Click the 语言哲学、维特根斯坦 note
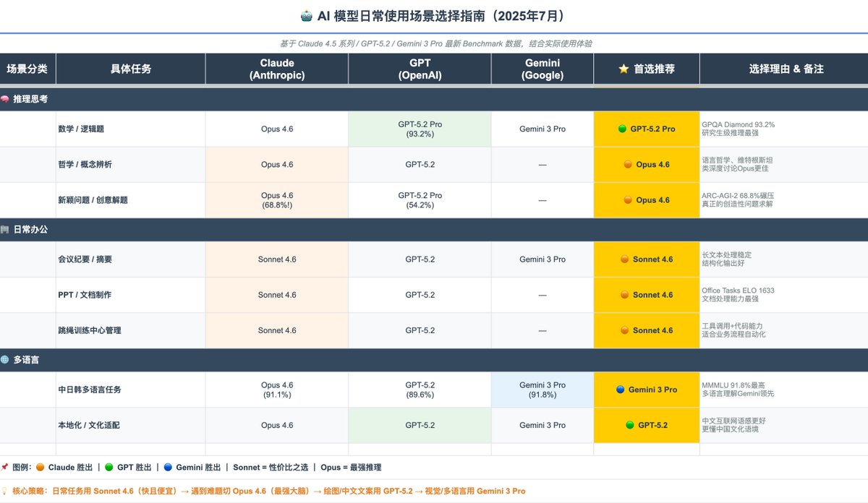The height and width of the screenshot is (503, 868). [x=738, y=160]
